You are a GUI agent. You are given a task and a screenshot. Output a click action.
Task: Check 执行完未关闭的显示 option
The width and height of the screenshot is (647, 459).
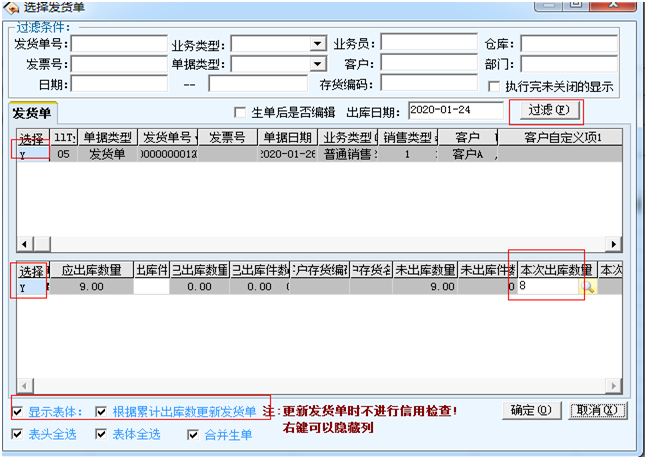[493, 86]
